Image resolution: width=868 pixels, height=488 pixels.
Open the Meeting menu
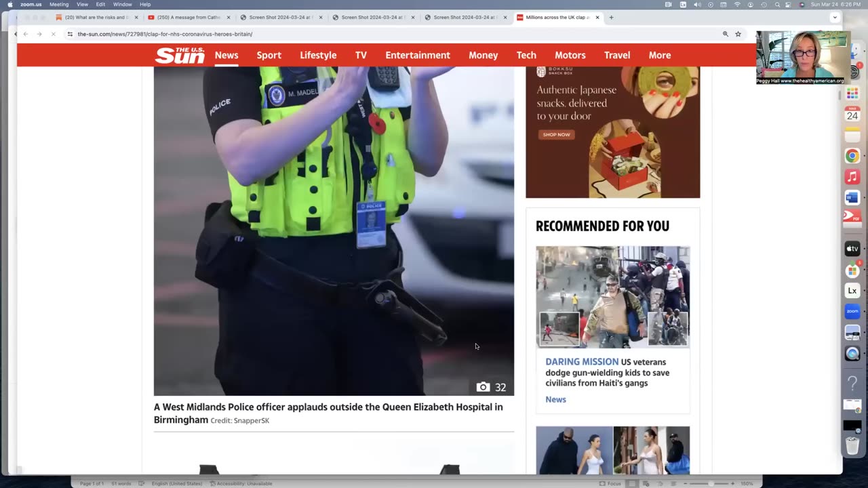(x=59, y=4)
